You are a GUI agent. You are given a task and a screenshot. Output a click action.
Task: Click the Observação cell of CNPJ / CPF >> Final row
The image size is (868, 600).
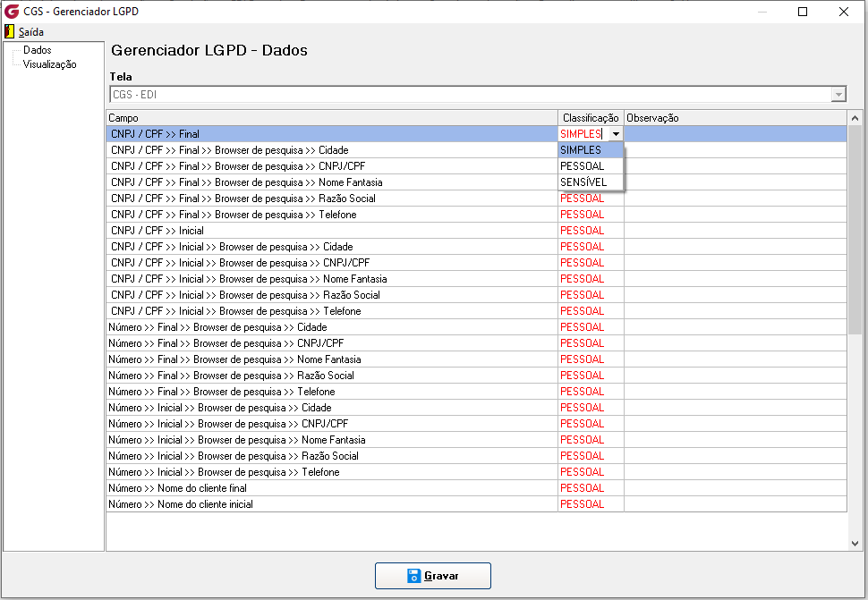(x=736, y=134)
